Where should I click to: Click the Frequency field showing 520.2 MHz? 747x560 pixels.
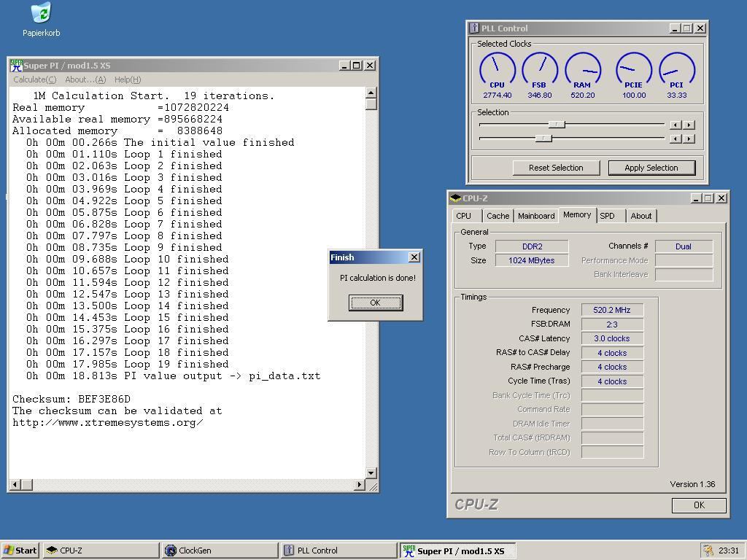[612, 310]
